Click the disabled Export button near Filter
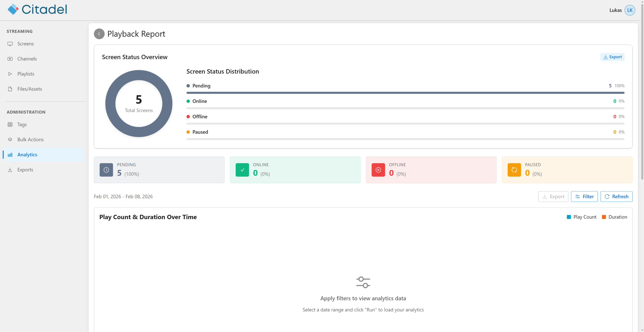644x332 pixels. coord(553,197)
